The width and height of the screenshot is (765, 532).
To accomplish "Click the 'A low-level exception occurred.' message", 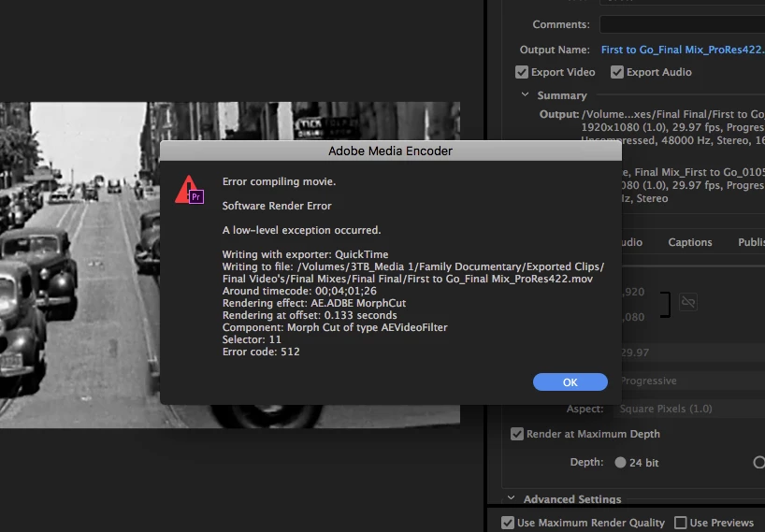I will point(301,230).
